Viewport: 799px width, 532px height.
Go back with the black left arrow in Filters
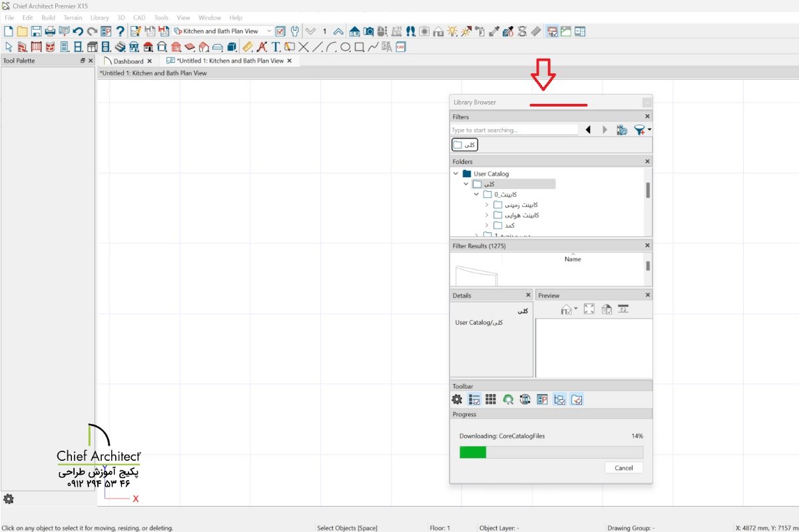[589, 130]
